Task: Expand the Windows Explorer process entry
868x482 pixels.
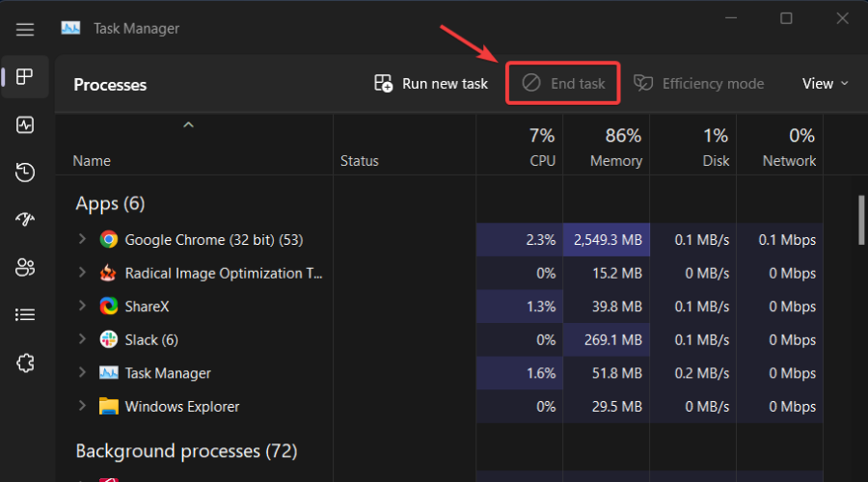Action: point(82,407)
